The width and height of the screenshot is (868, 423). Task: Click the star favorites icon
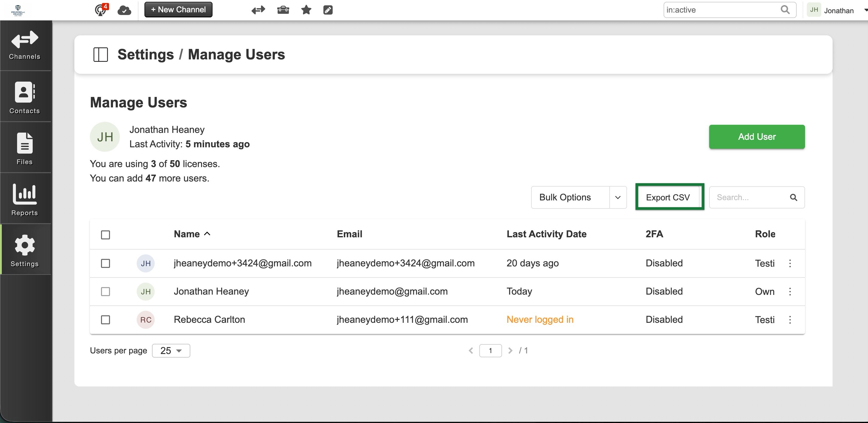306,10
